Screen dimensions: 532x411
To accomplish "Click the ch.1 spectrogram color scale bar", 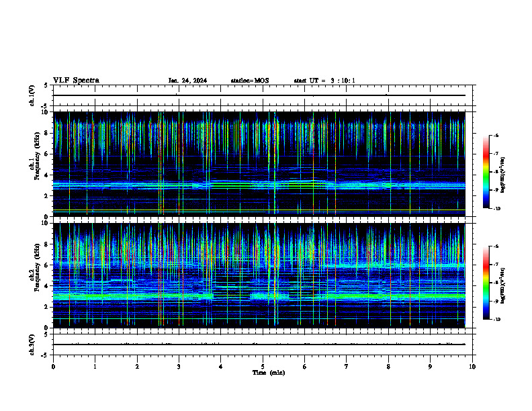I will (486, 172).
